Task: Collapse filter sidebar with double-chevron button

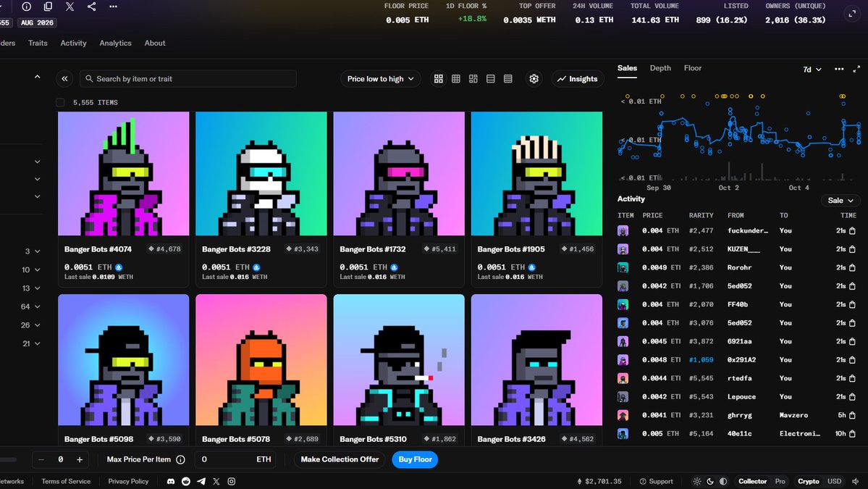Action: [64, 79]
